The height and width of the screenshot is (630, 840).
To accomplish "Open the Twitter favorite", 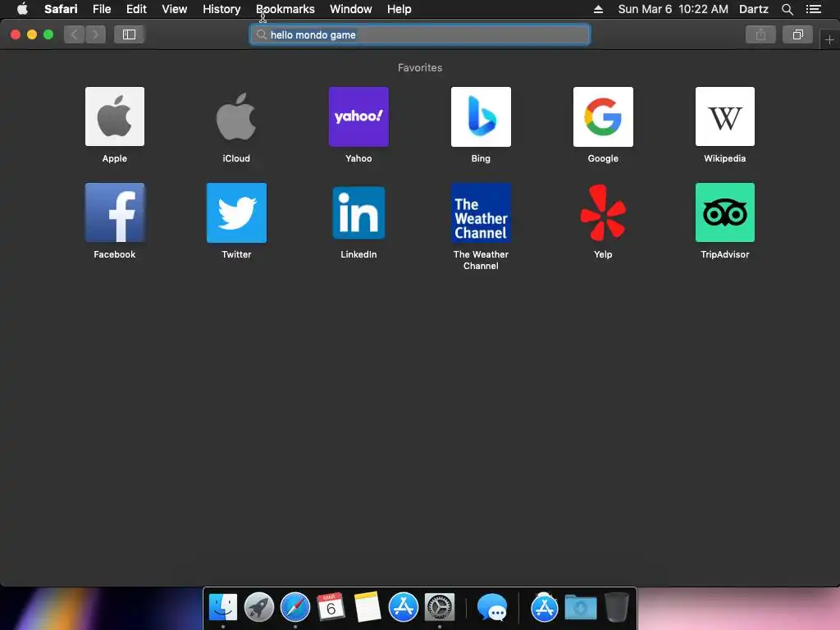I will (x=236, y=212).
